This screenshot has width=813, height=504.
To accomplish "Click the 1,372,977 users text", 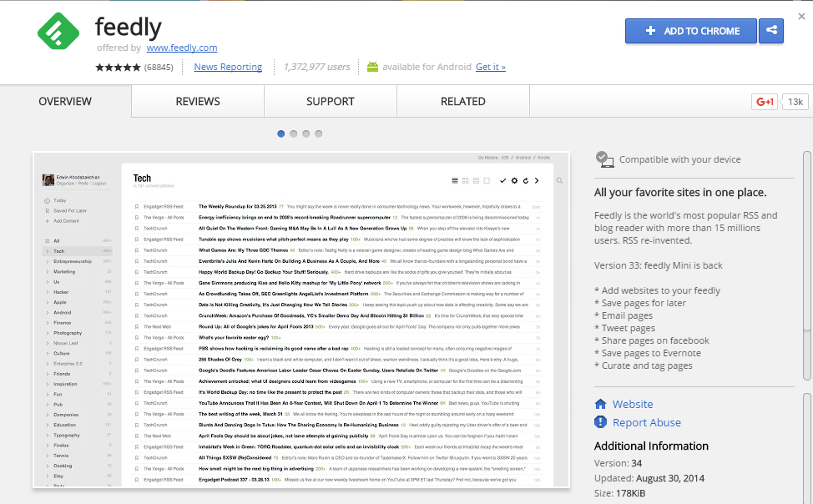I will point(317,67).
